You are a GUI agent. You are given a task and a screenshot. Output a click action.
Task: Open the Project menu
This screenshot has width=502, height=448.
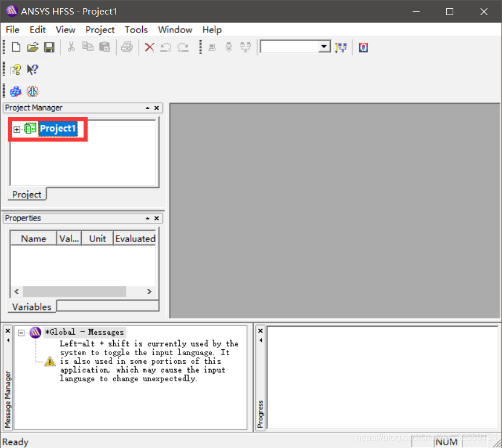coord(100,30)
